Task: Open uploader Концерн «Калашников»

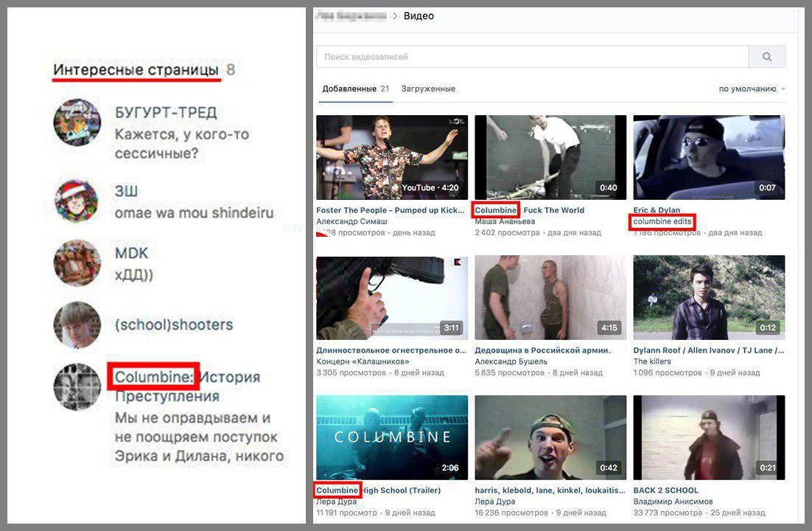Action: (363, 361)
